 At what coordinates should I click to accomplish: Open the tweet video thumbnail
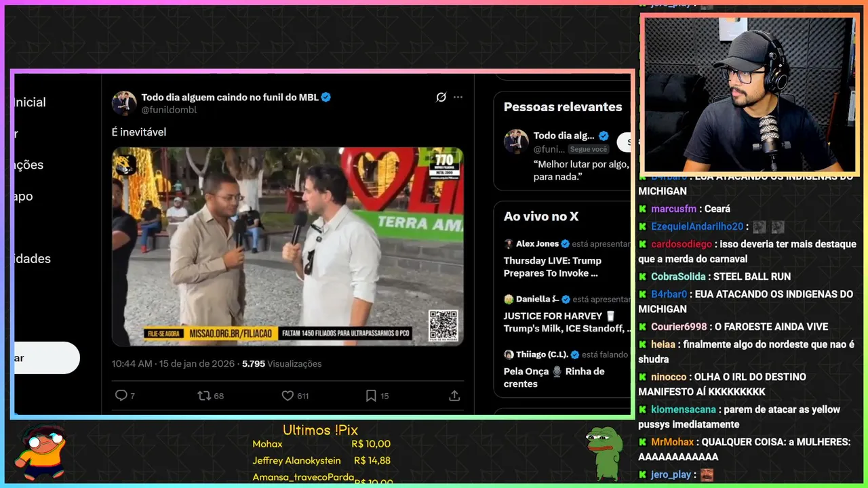(x=288, y=247)
